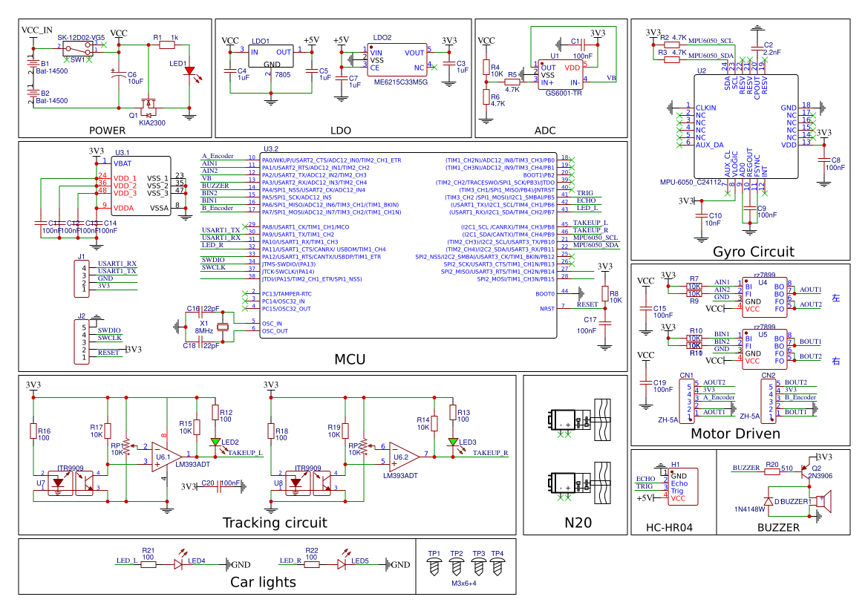The height and width of the screenshot is (614, 868).
Task: Click the U1 GS6001-TR op-amp block
Action: (560, 74)
